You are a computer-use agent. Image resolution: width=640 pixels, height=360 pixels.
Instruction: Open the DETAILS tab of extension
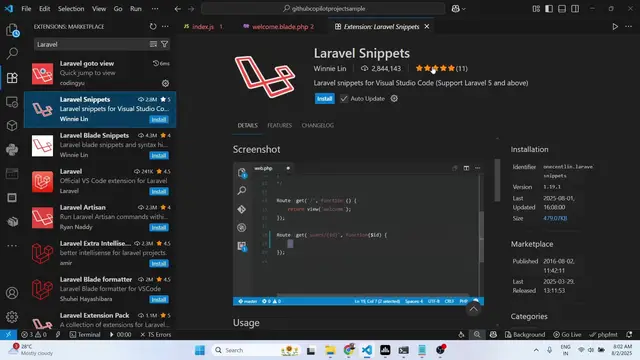point(247,125)
